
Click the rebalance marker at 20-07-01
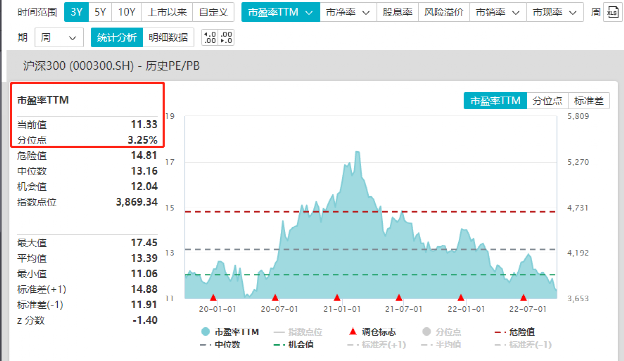tap(275, 297)
